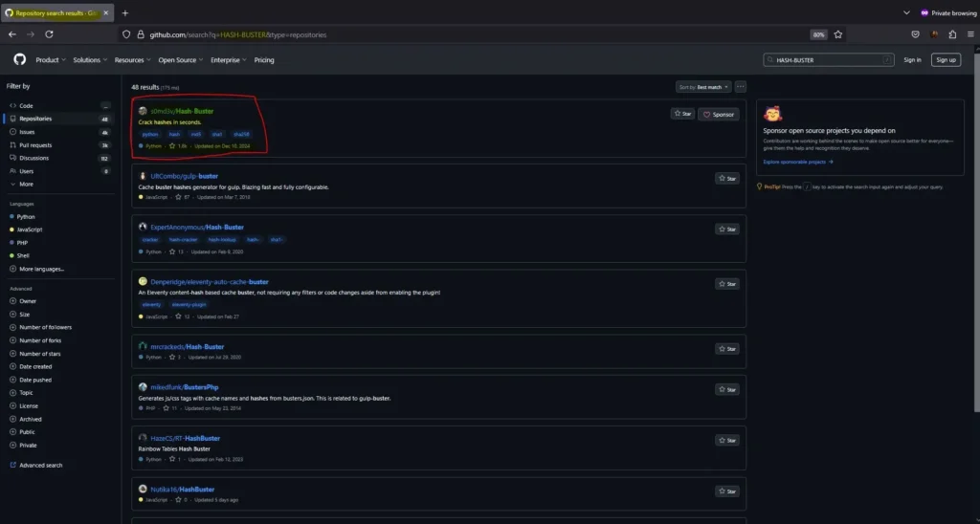Sponsor the s0md3v/Hash-Buster repository
980x524 pixels.
[x=719, y=115]
